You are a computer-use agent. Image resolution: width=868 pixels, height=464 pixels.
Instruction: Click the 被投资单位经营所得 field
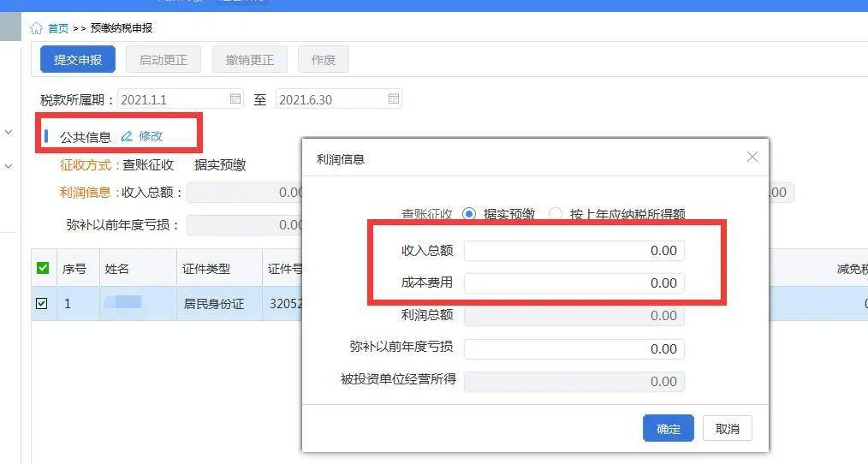[574, 382]
